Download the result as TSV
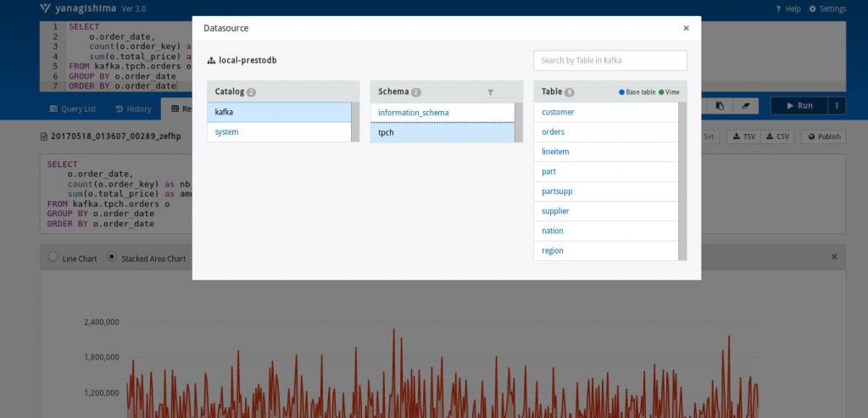 coord(743,137)
